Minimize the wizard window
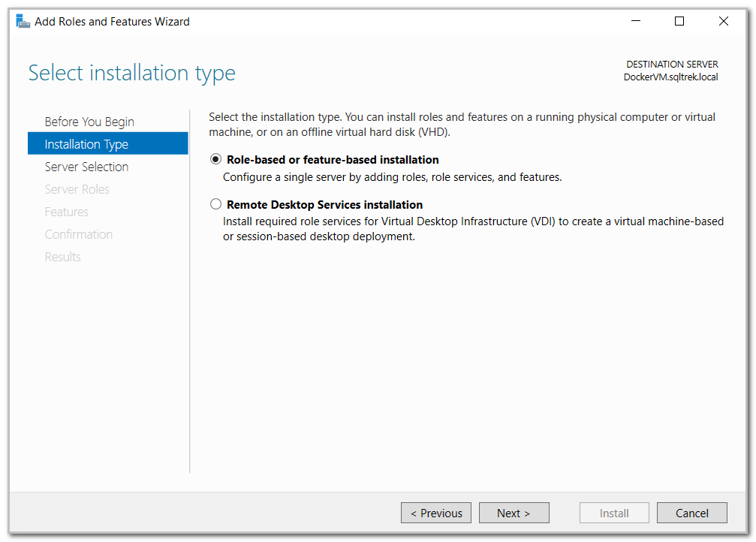 click(635, 21)
